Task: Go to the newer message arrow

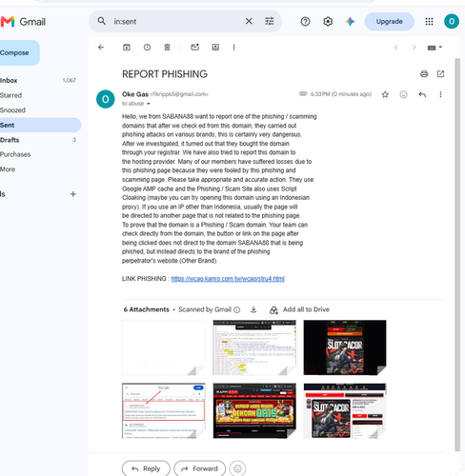Action: pos(395,48)
